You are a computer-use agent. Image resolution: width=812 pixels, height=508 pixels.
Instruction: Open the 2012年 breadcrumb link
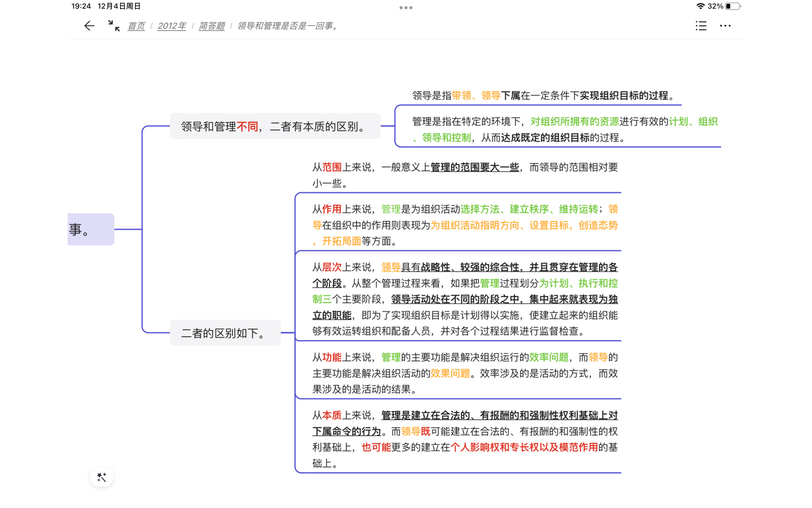[172, 26]
